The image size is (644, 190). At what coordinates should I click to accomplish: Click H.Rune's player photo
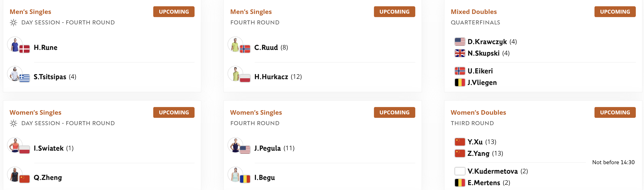click(x=15, y=44)
